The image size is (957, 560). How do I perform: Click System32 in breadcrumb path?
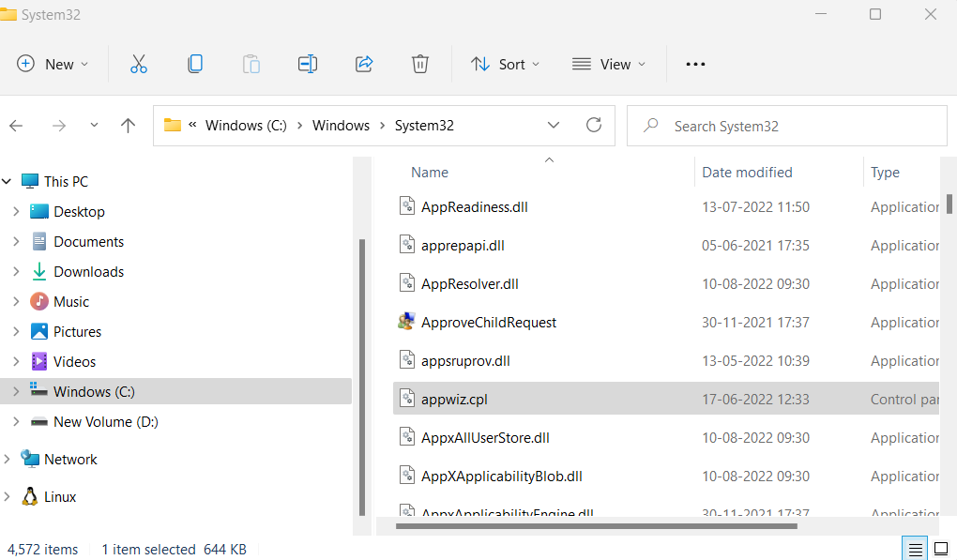pos(424,126)
